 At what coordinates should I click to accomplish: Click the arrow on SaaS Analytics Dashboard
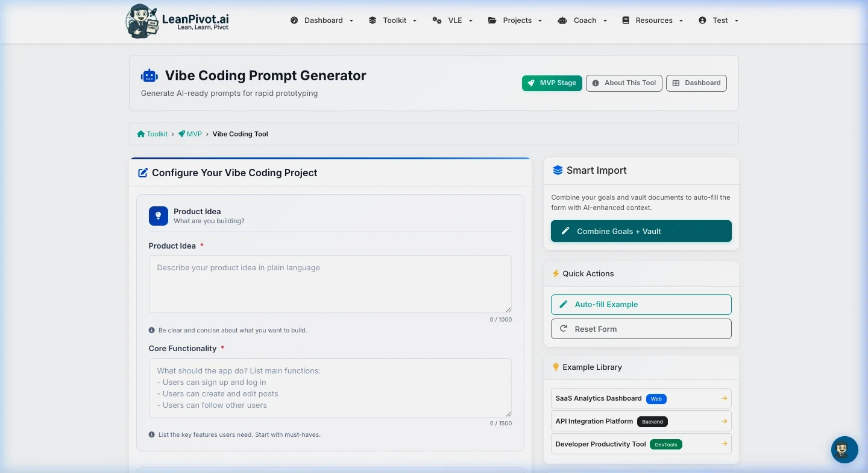tap(724, 399)
